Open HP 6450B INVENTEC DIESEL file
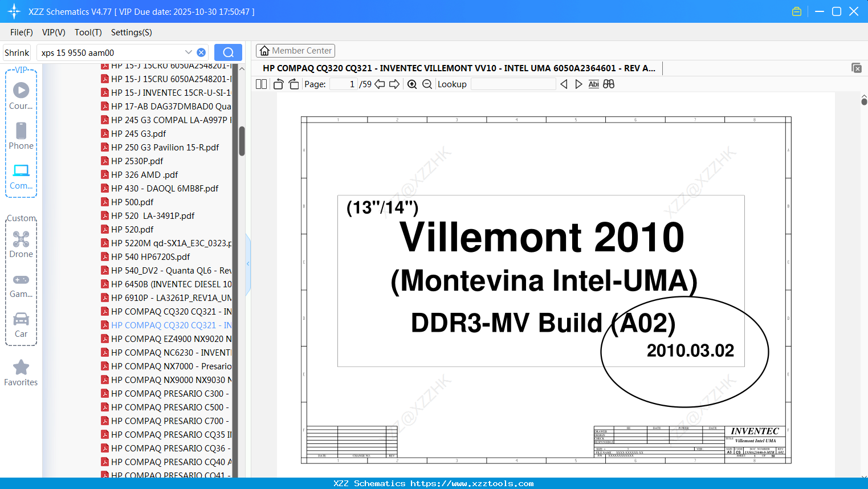This screenshot has height=489, width=868. point(166,284)
